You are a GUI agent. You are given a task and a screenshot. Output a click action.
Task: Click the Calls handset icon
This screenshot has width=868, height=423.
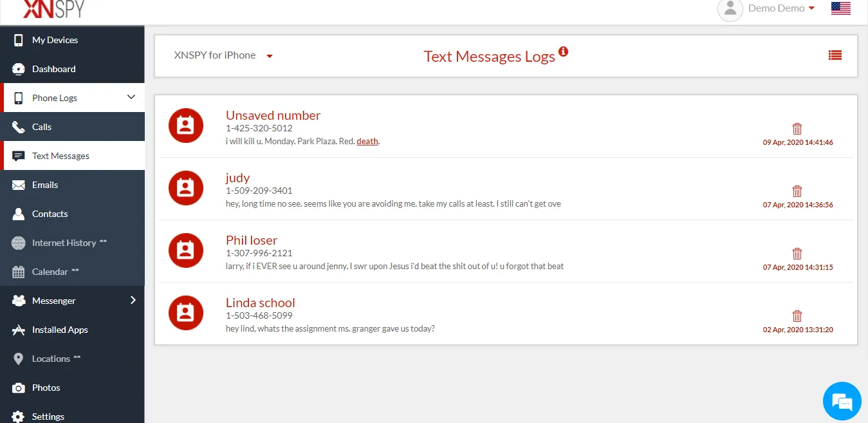pyautogui.click(x=19, y=127)
